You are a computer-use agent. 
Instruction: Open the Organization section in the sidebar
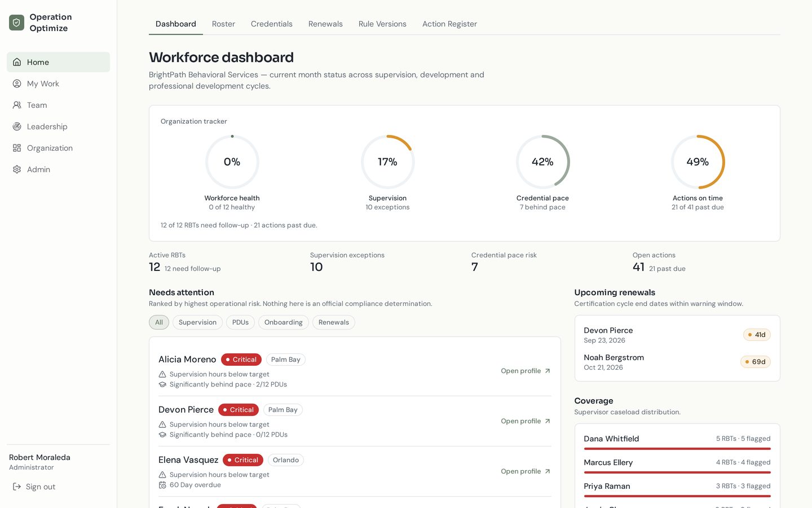pyautogui.click(x=59, y=148)
